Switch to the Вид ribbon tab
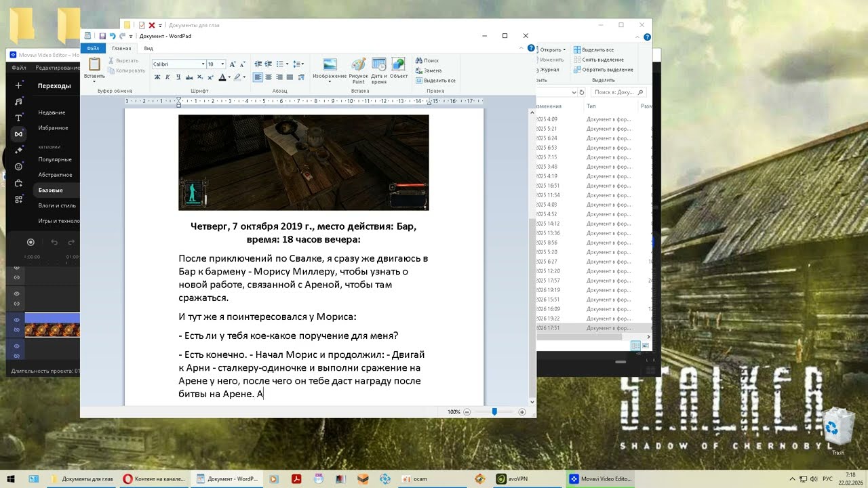This screenshot has height=488, width=868. [x=149, y=48]
